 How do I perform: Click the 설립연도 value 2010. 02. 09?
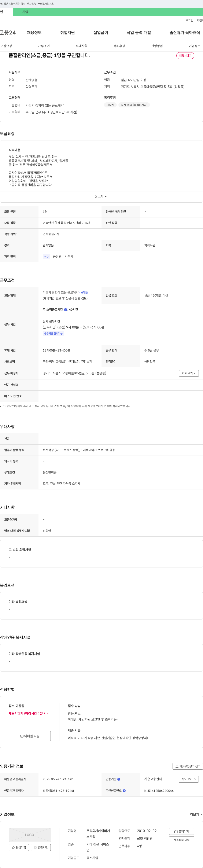[147, 831]
